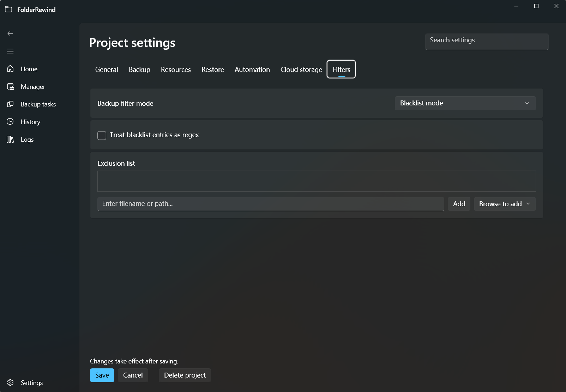Click the Save button
The width and height of the screenshot is (566, 392).
click(102, 375)
